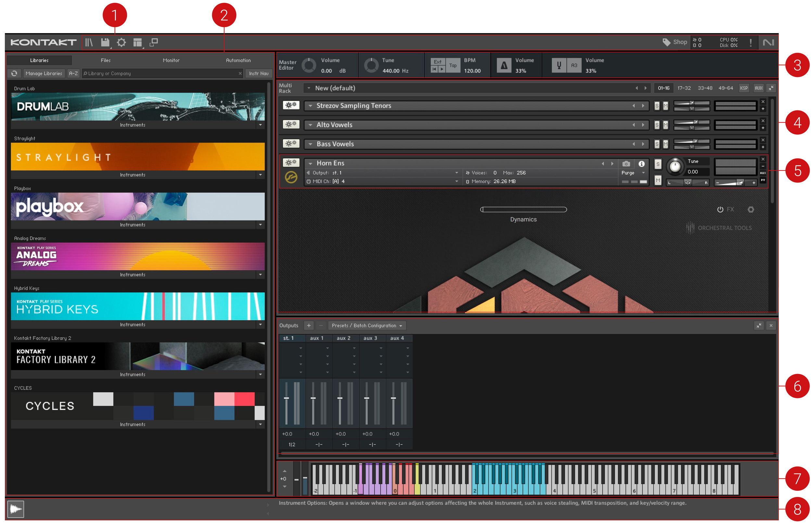Click the st. 1 output channel fader
Screen dimensions: 812x523
tap(286, 398)
